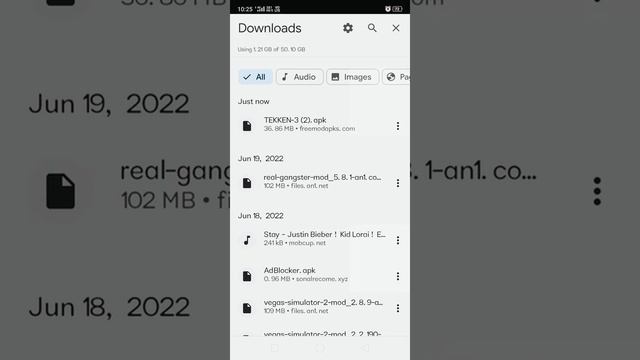Open more options for vegas-simulator-2-mod_2.8.9
Viewport: 640px width, 360px height.
click(x=398, y=308)
